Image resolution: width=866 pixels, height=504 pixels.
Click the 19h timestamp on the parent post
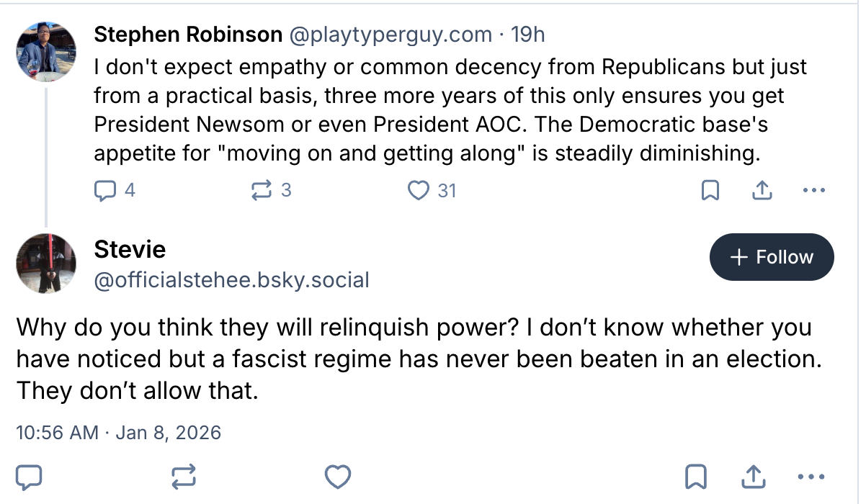(528, 34)
